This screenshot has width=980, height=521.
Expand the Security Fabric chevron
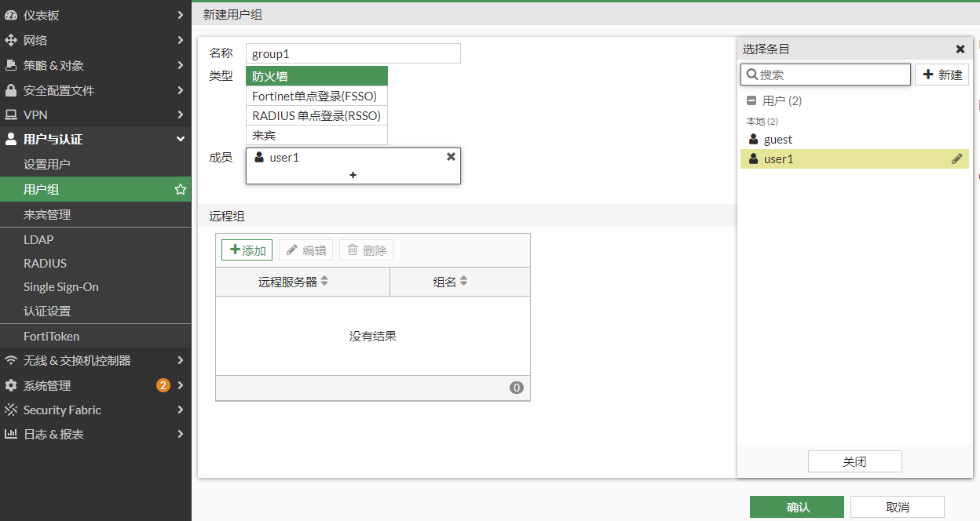coord(181,410)
